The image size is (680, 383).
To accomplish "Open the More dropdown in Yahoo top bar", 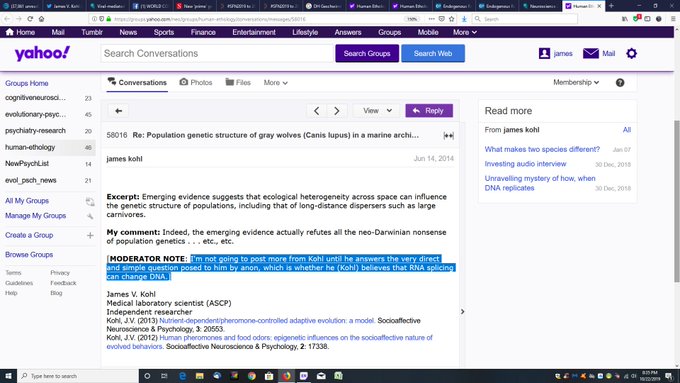I will (465, 32).
